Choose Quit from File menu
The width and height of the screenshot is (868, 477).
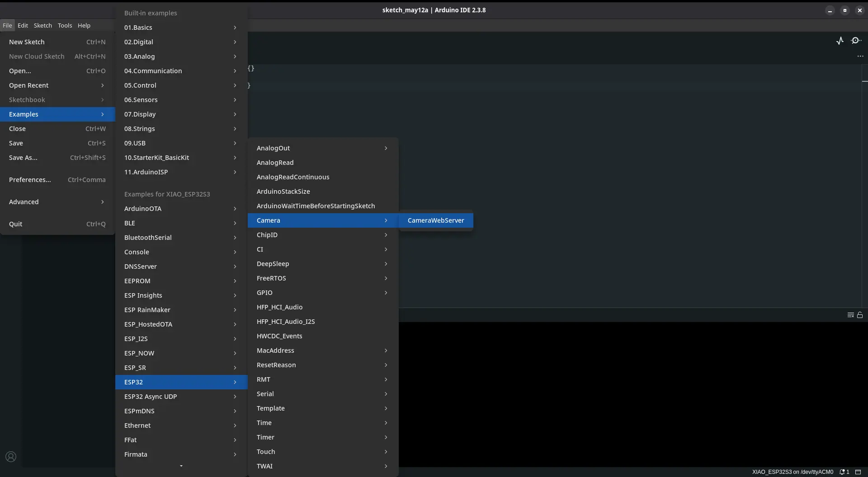click(57, 224)
